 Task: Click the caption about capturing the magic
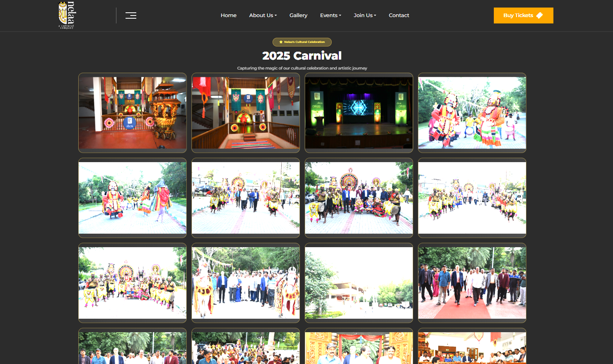(302, 68)
